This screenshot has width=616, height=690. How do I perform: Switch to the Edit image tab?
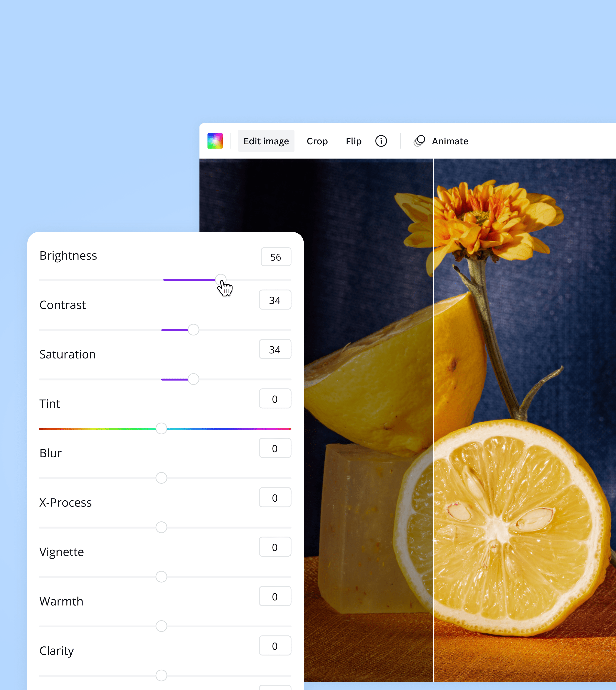(266, 141)
